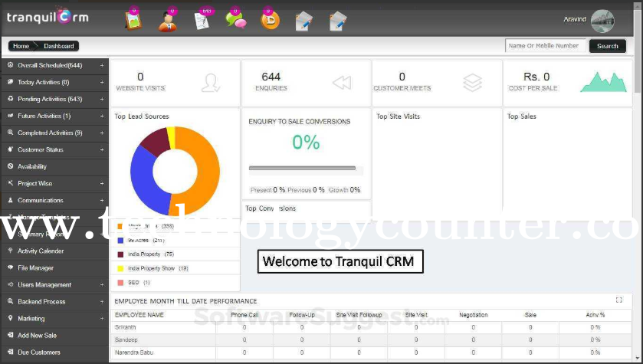Click the Activity Calender pin icon
Screen dimensions: 643x364
10,251
